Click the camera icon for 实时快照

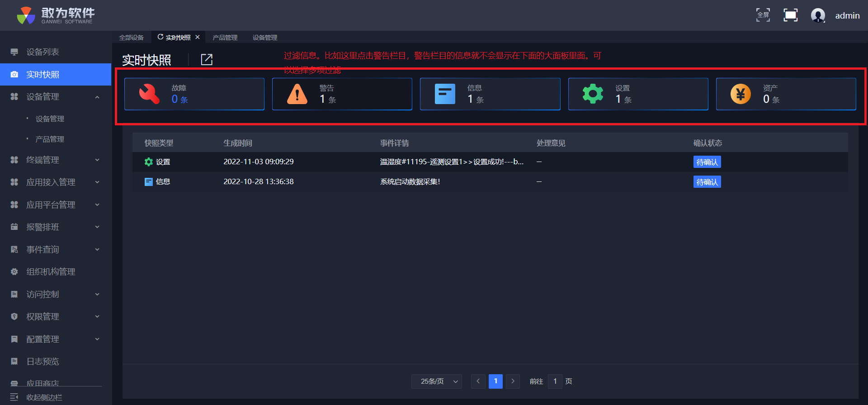[14, 75]
